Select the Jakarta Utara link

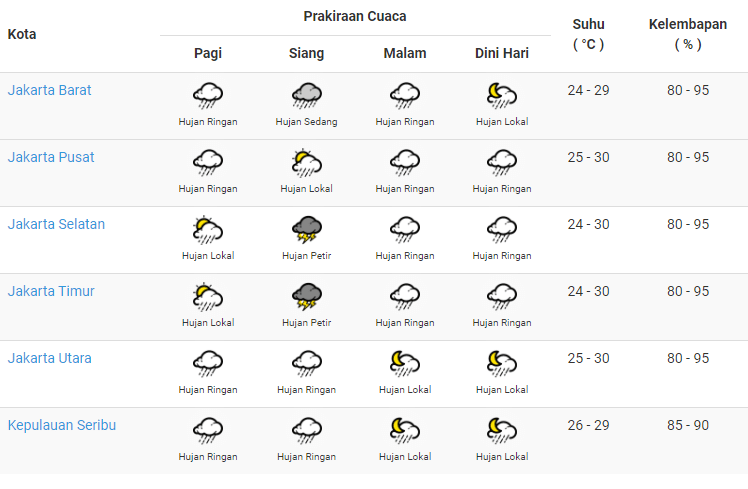[50, 358]
